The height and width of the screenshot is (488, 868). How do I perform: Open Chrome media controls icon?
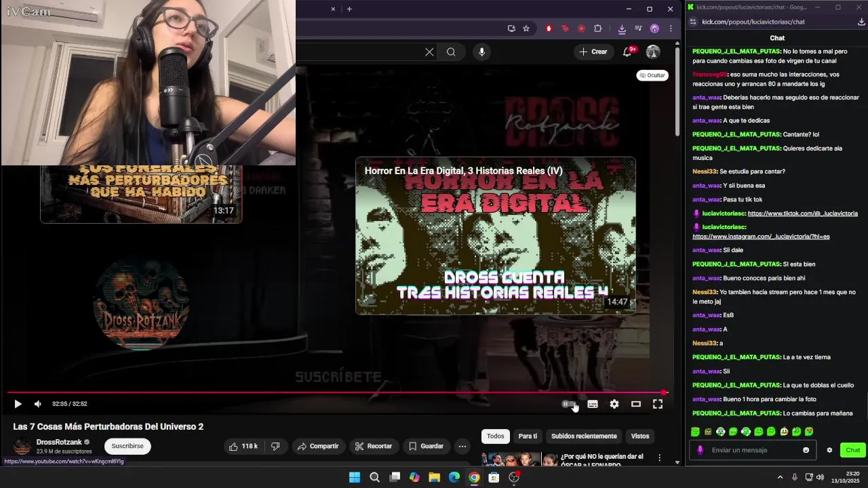(x=638, y=28)
